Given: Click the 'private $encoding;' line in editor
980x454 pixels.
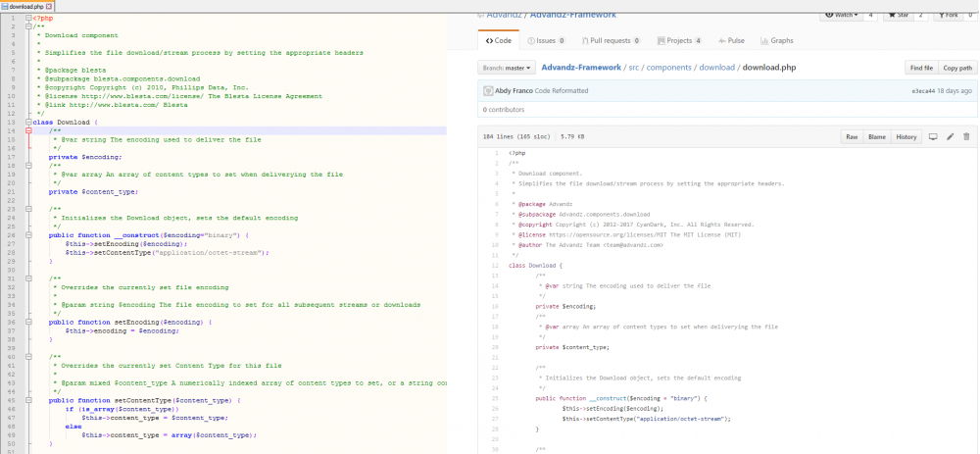Looking at the screenshot, I should pyautogui.click(x=85, y=157).
